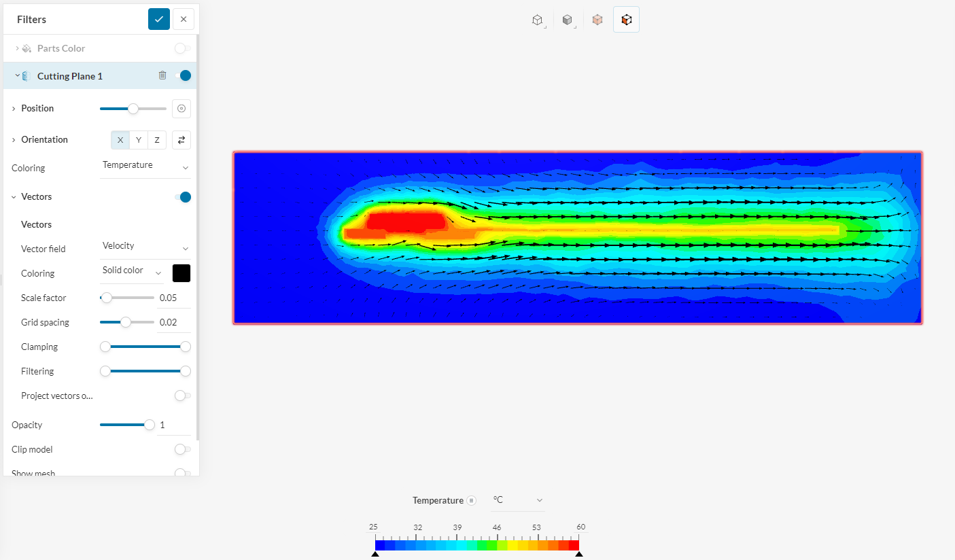Viewport: 955px width, 560px height.
Task: Click the Parts Color paint bucket icon
Action: click(27, 48)
